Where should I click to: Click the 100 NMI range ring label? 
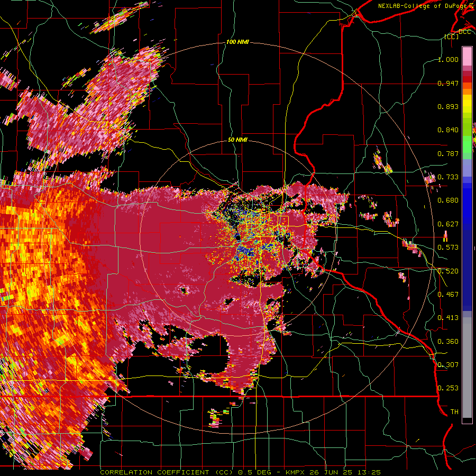click(237, 42)
